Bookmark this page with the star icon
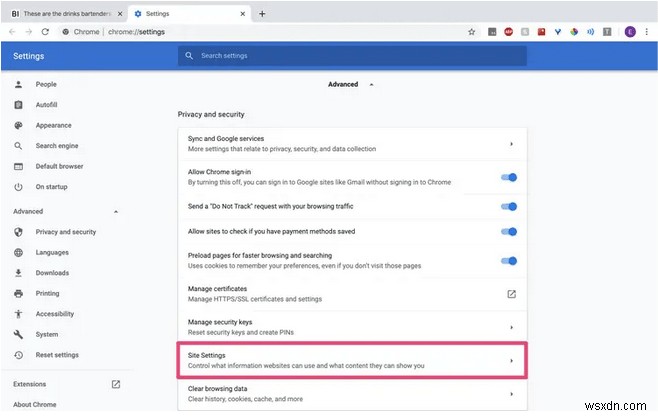Screen dimensions: 658x416 (x=472, y=32)
